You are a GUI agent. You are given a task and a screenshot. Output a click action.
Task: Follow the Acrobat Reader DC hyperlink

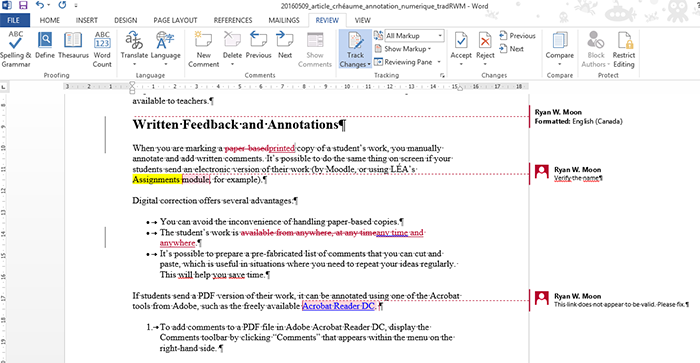click(x=338, y=306)
